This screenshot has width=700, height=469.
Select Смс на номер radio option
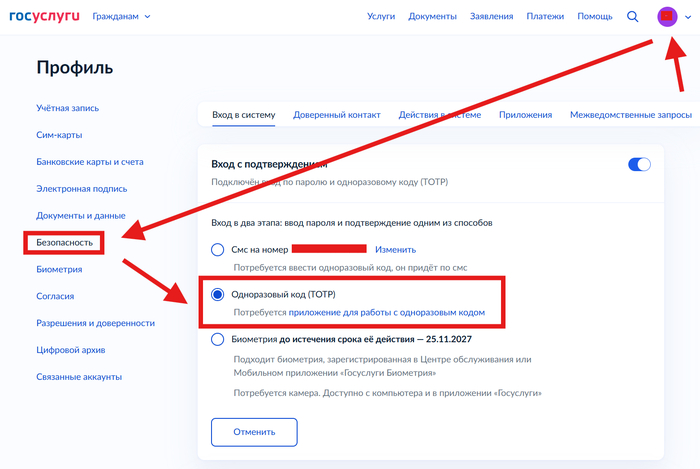[x=218, y=249]
